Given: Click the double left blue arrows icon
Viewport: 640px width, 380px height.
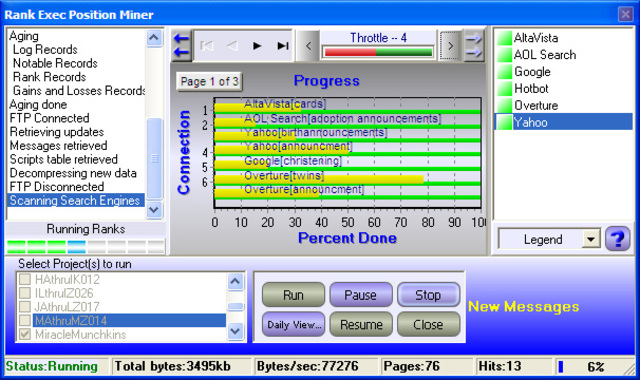Looking at the screenshot, I should coord(181,45).
